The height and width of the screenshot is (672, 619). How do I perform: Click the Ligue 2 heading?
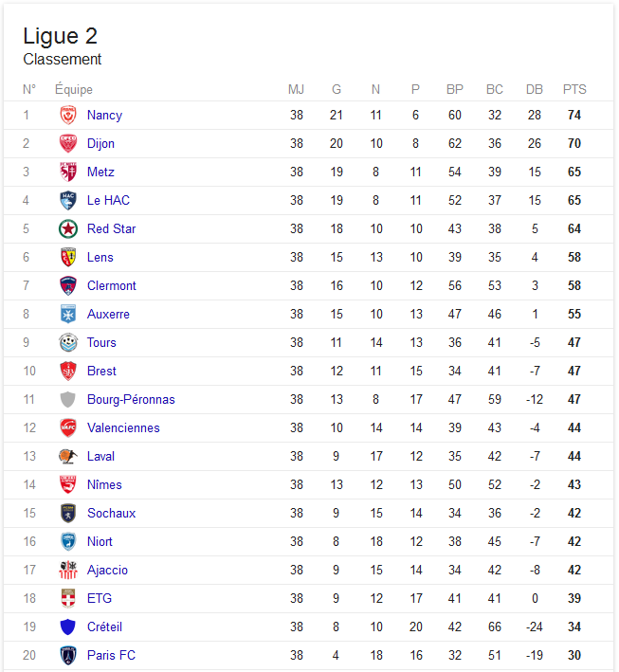click(x=61, y=36)
